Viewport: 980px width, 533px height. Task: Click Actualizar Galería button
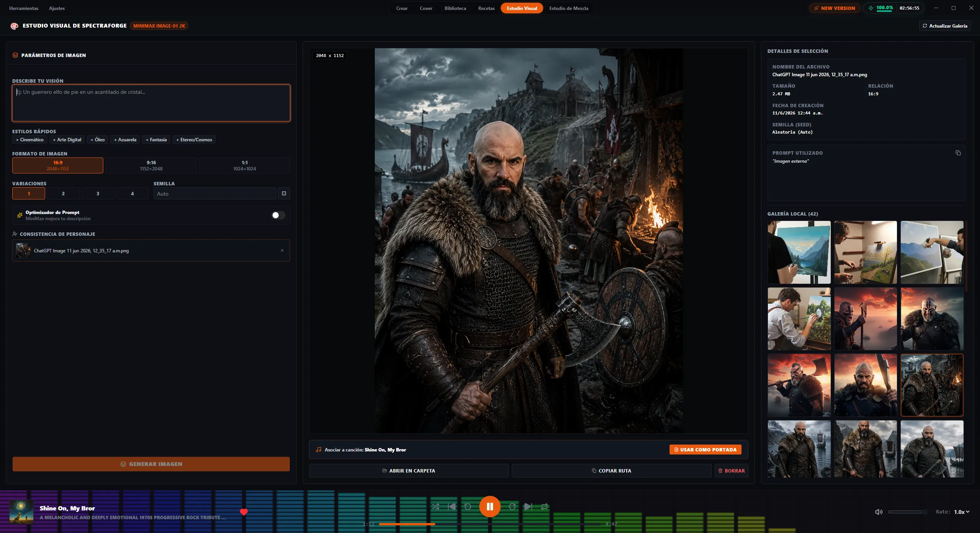coord(945,26)
